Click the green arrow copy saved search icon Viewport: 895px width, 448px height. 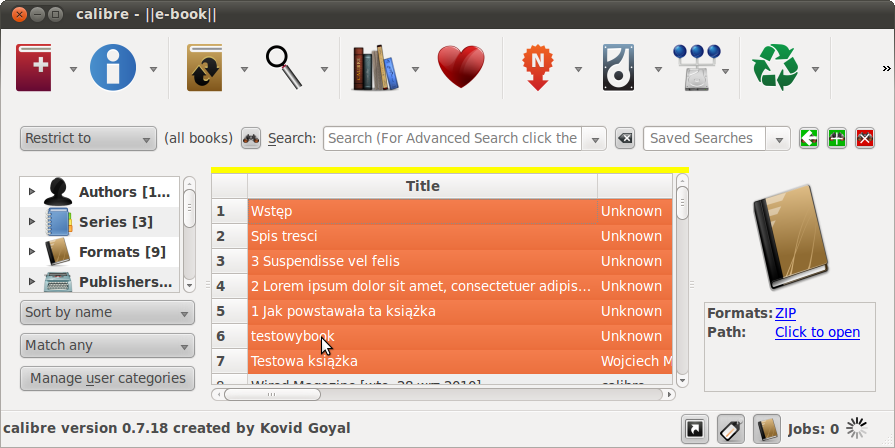809,138
